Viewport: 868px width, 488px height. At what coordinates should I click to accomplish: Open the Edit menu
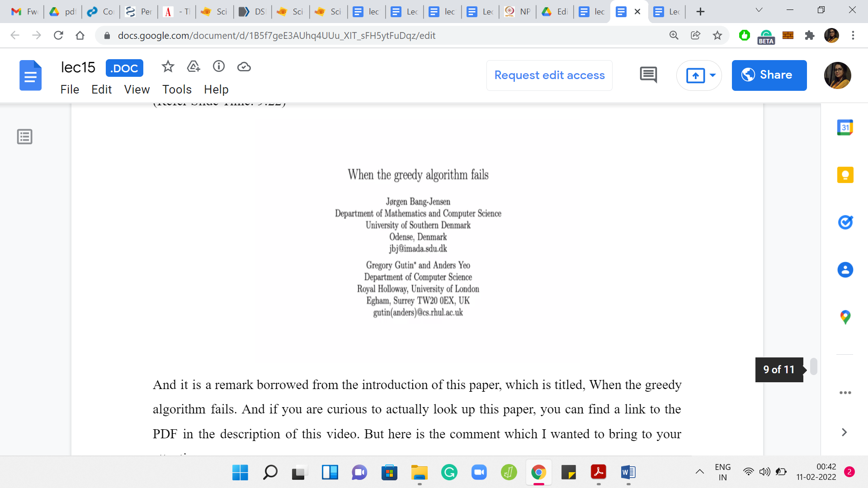[101, 89]
